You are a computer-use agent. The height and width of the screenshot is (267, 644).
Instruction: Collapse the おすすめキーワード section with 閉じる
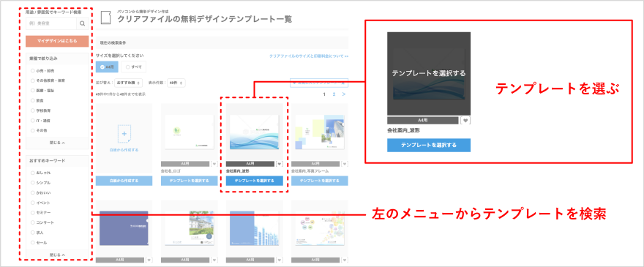coord(57,255)
